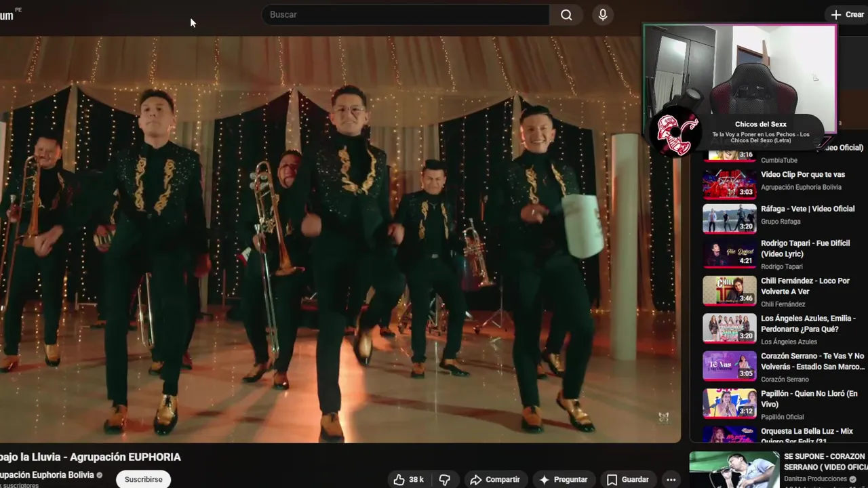The image size is (868, 488).
Task: Click the video title Agrupación EUPHORIA
Action: (90, 457)
